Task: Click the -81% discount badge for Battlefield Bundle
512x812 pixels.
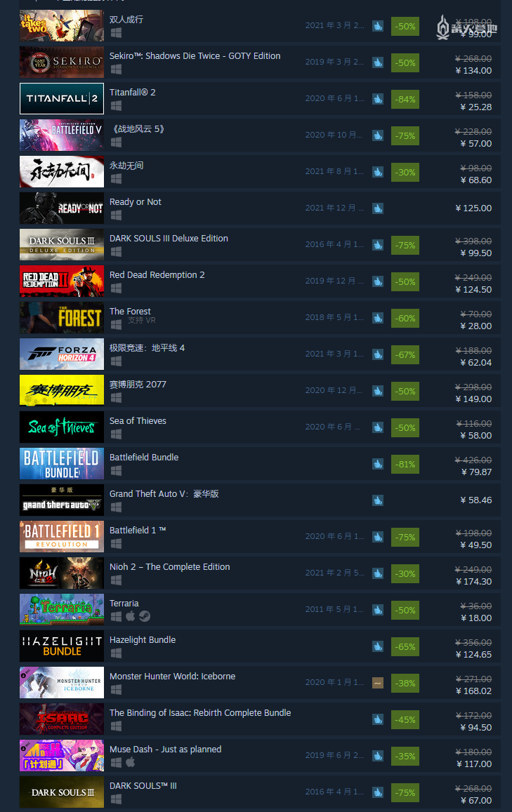Action: point(405,464)
